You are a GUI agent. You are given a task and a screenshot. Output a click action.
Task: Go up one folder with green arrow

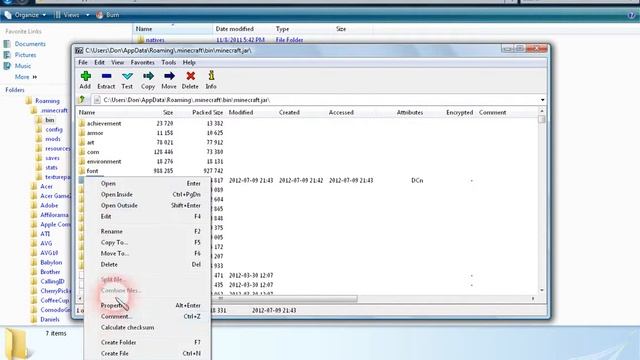[82, 100]
